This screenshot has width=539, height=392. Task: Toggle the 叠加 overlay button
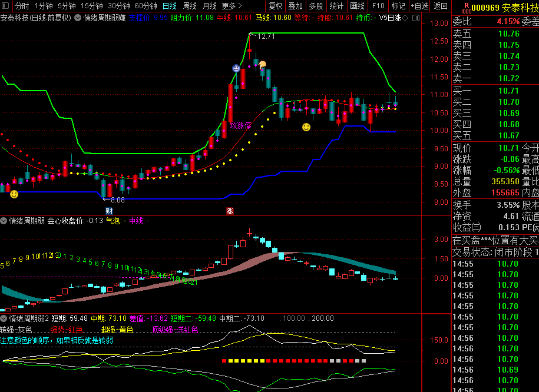tap(295, 6)
